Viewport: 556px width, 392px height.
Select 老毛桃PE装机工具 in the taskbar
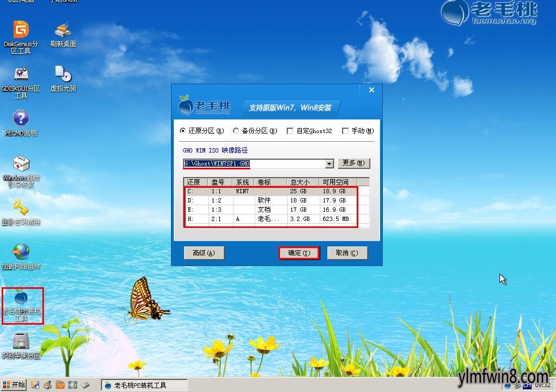pos(143,384)
